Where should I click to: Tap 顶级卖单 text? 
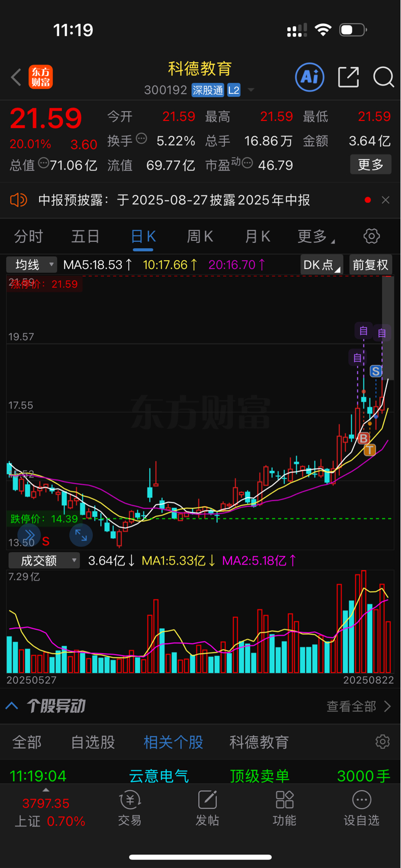260,776
